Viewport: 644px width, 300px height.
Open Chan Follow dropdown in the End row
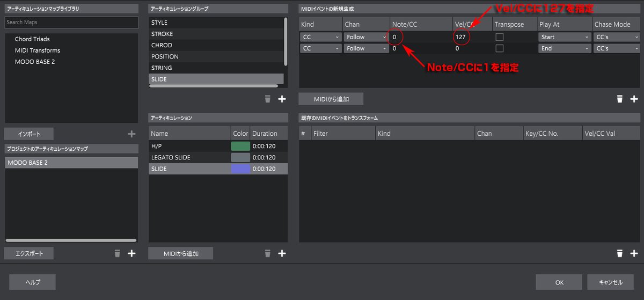tap(367, 48)
